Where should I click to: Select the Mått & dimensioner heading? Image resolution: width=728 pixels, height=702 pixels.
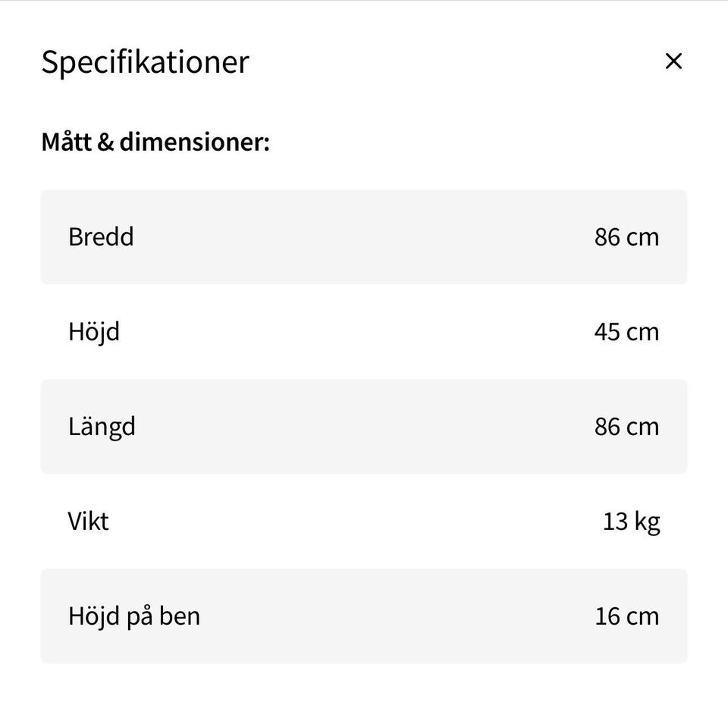pos(155,142)
